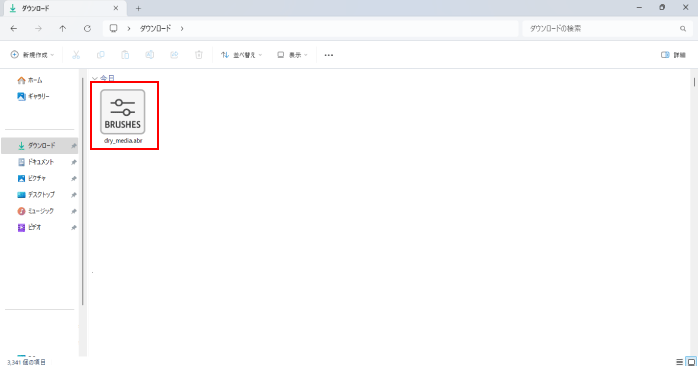The image size is (698, 366).
Task: Switch to details list view icon in status bar
Action: [x=679, y=362]
